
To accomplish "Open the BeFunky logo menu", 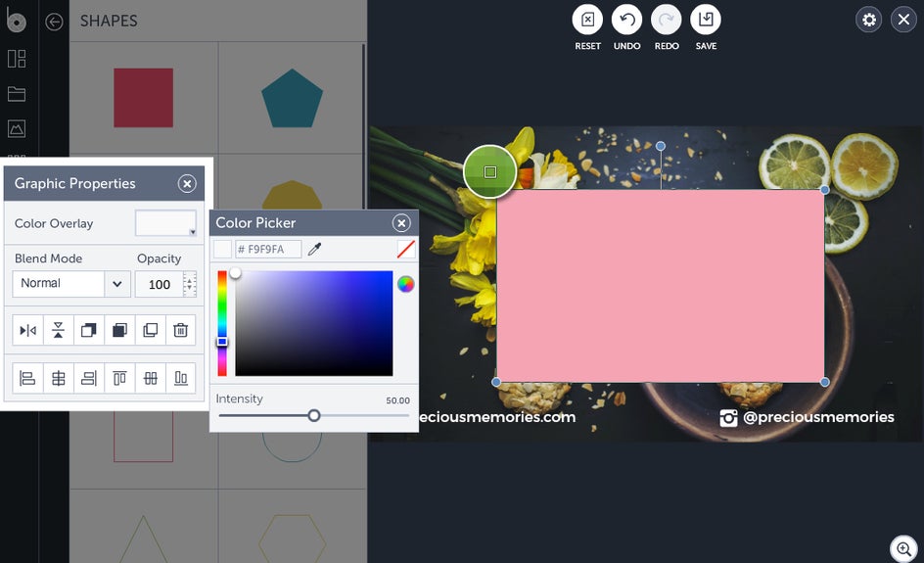I will (x=16, y=19).
